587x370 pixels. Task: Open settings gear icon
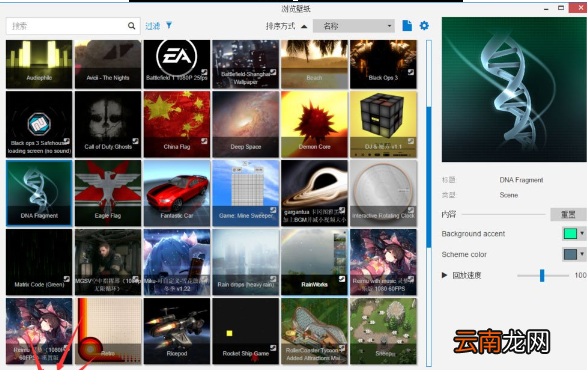424,25
